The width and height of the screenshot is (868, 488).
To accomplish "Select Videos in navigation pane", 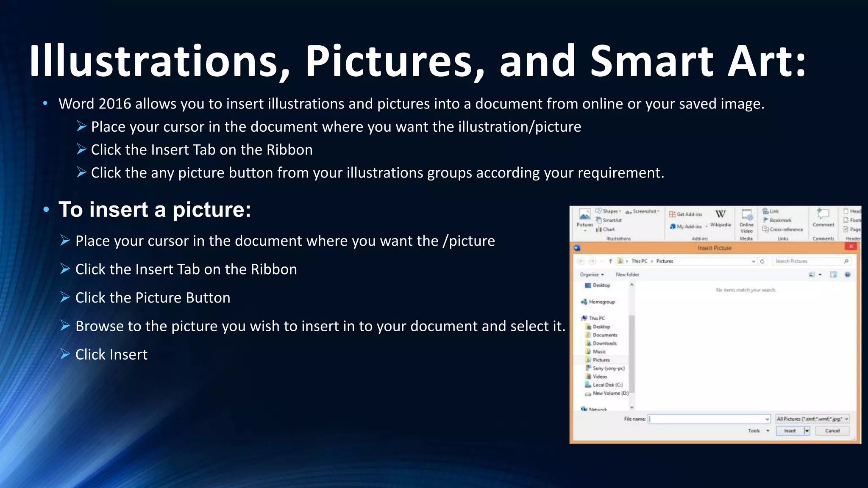I will point(596,376).
